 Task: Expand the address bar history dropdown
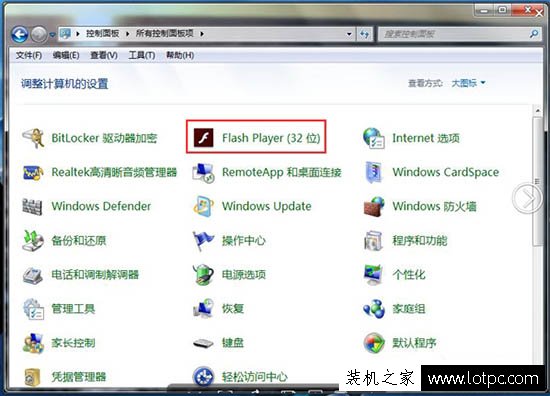(349, 34)
